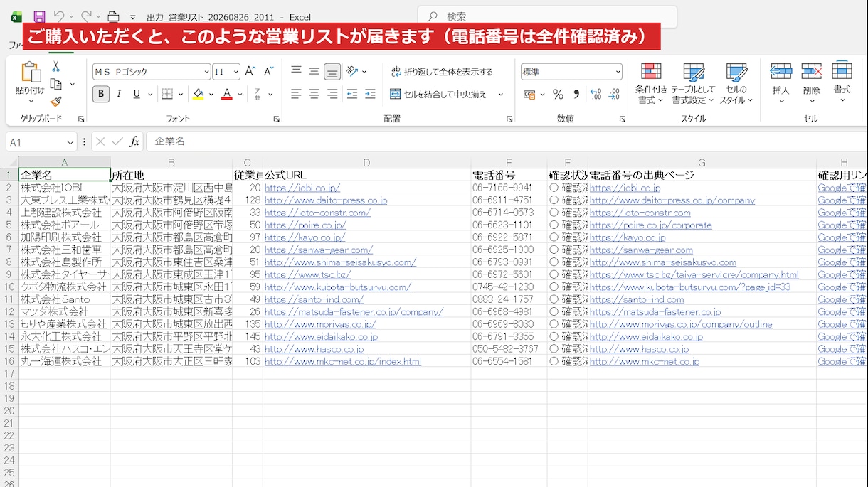The image size is (868, 487).
Task: Click the text orientation icon
Action: (x=352, y=71)
